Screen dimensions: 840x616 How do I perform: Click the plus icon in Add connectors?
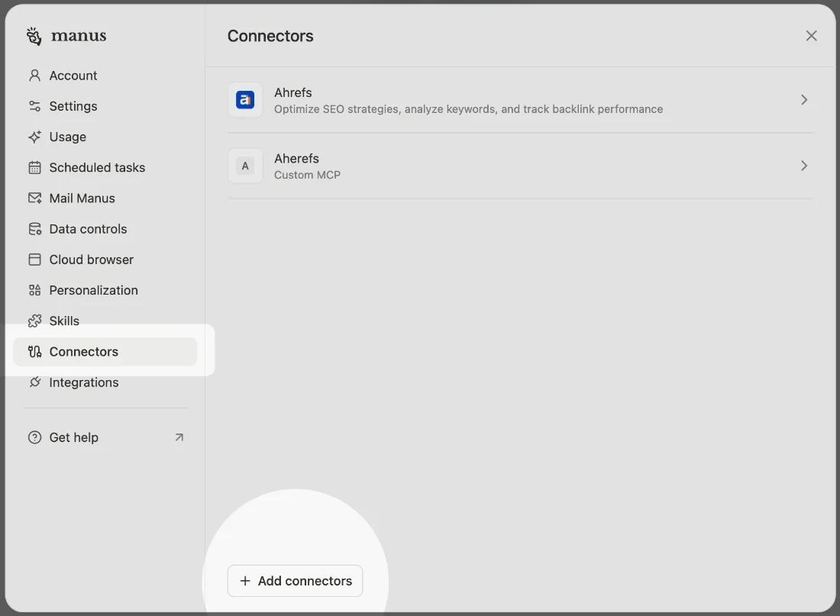click(245, 581)
